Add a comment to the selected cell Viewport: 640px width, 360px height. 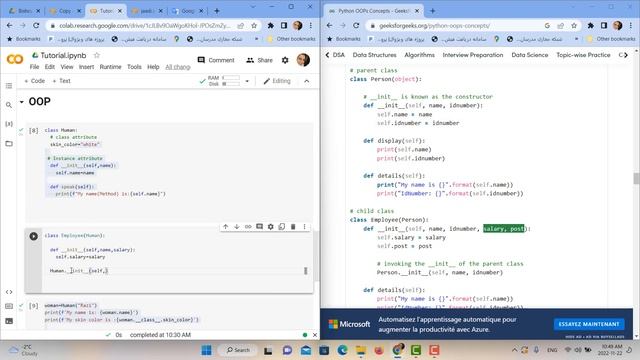(x=259, y=227)
